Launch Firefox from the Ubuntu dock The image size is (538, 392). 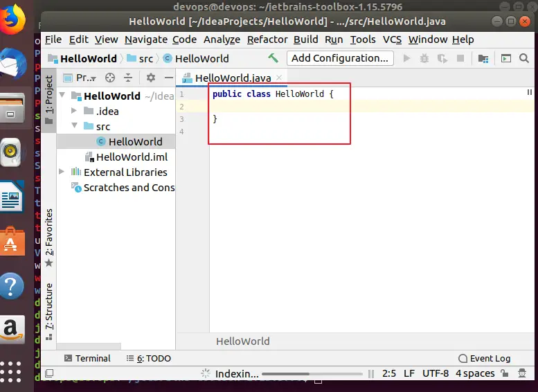pos(12,19)
